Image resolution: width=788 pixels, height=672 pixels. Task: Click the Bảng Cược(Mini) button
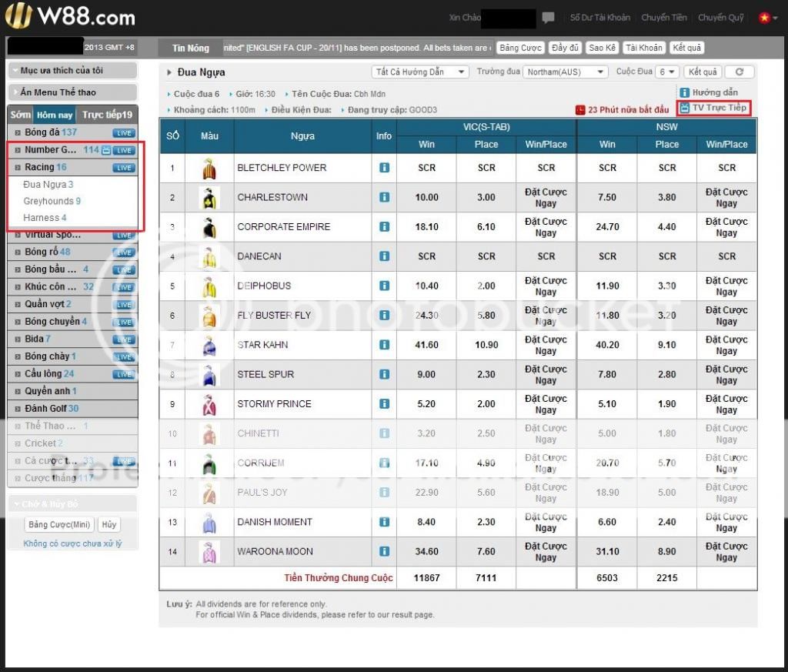tap(59, 525)
